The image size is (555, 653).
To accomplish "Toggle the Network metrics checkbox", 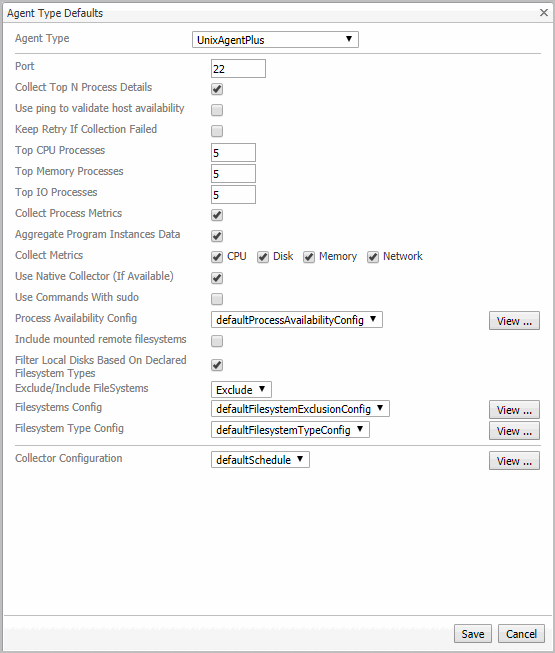I will 373,257.
